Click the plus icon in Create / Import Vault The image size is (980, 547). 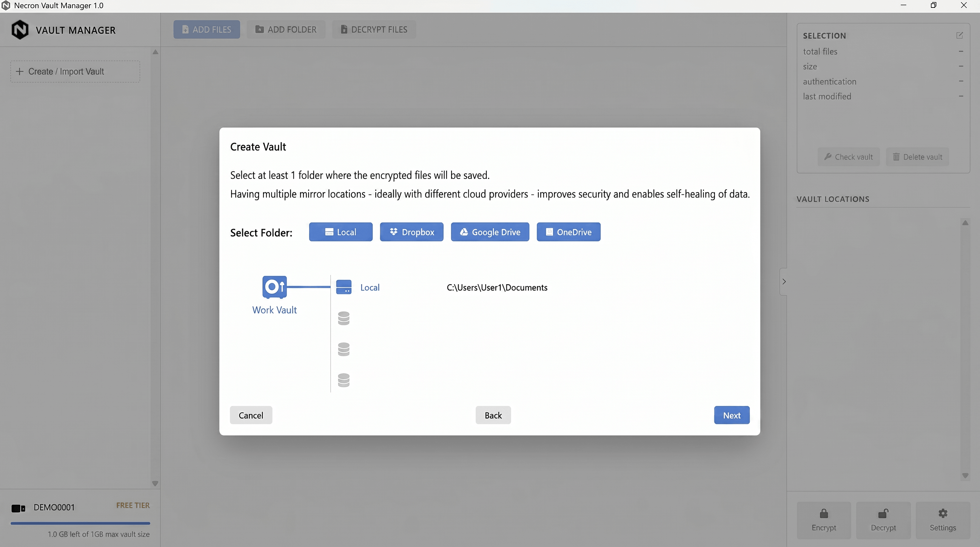[x=19, y=72]
